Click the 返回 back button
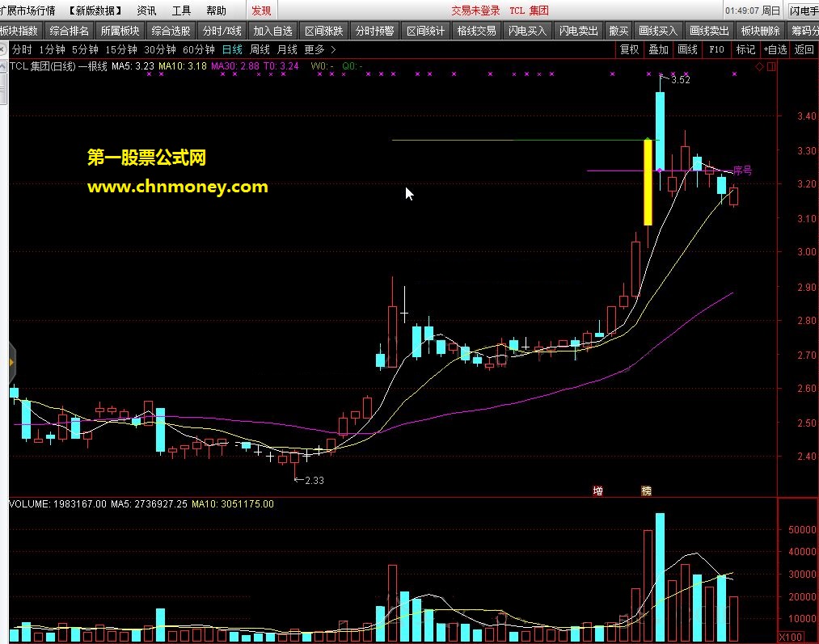Image resolution: width=819 pixels, height=644 pixels. [x=804, y=49]
